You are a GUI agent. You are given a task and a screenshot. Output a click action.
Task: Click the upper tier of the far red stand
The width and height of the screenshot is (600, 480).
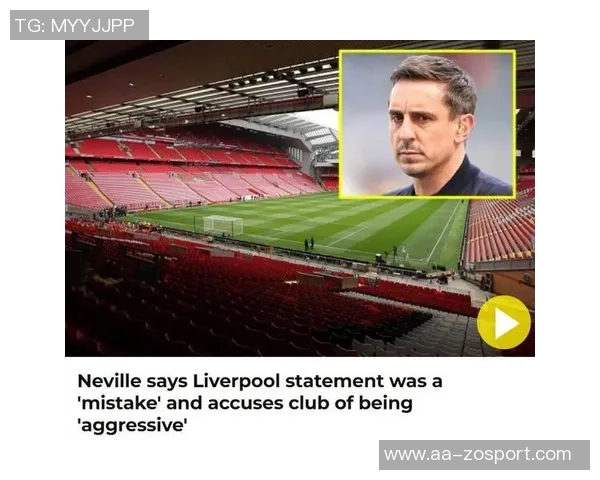click(x=184, y=151)
